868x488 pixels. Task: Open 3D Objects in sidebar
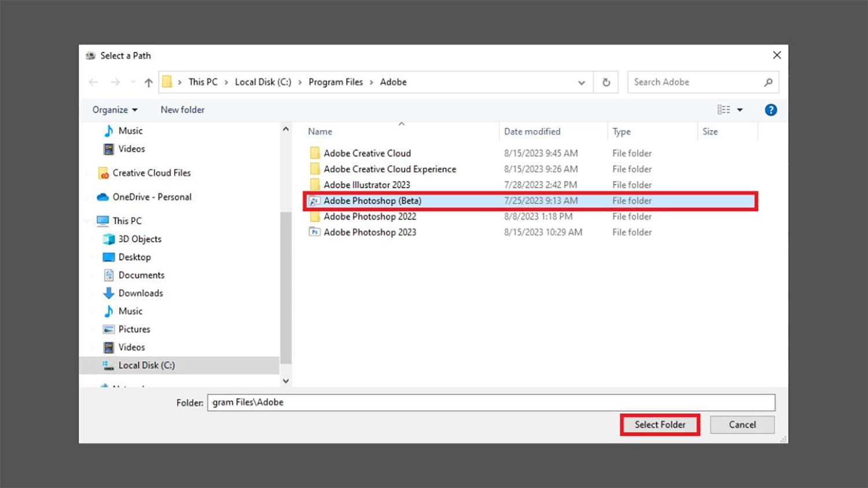(x=139, y=239)
